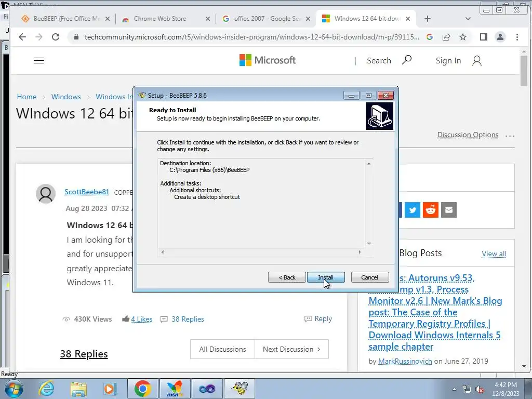Open Chrome side panel
The image size is (532, 399).
coord(484,37)
